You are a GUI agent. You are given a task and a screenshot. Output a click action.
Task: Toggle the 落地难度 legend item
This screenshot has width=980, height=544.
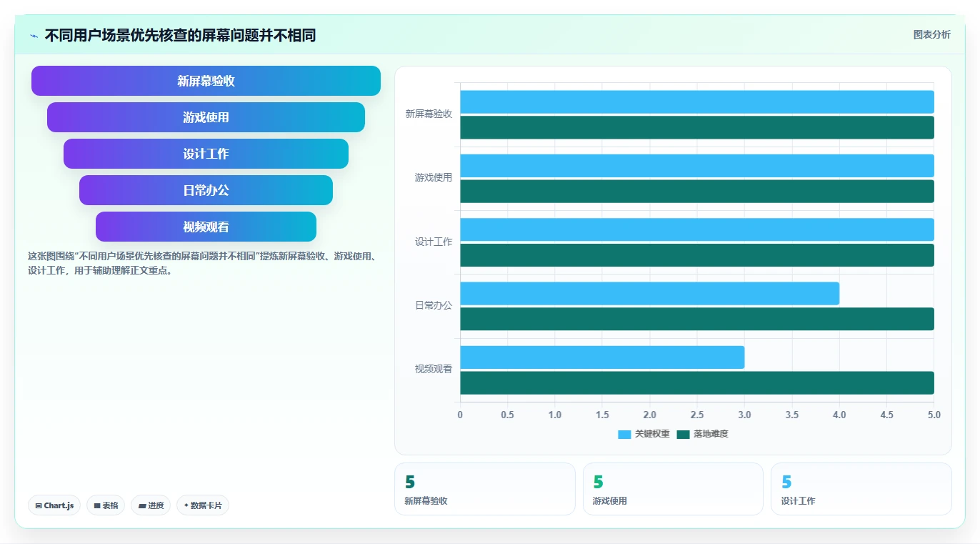point(702,434)
